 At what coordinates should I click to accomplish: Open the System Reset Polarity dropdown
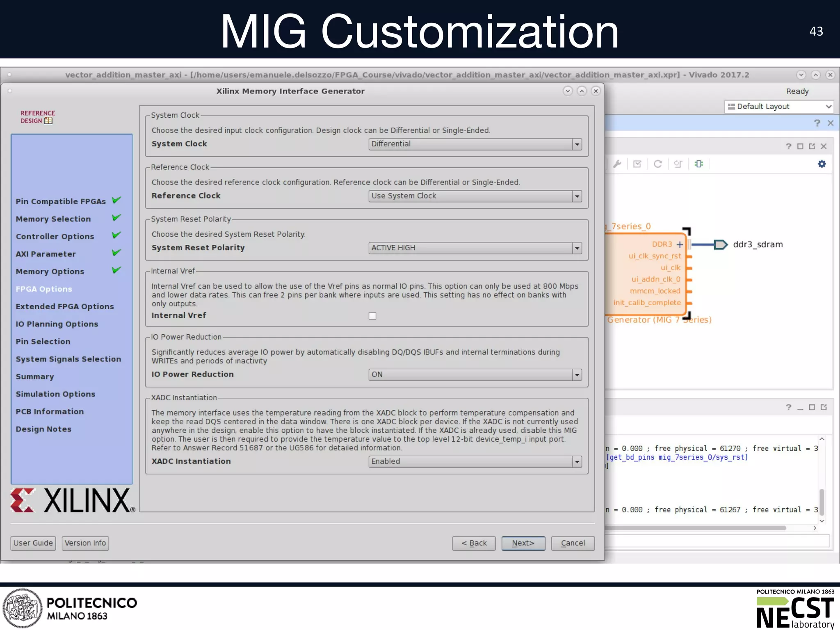click(475, 248)
